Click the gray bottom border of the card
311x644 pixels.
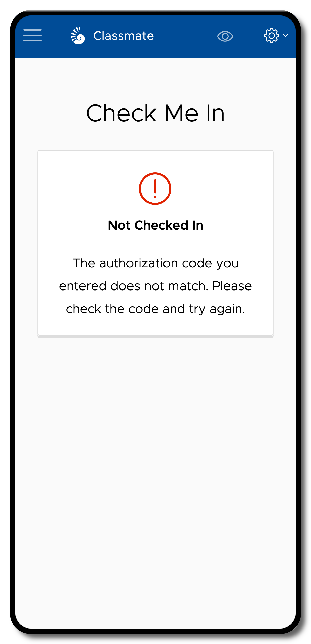pyautogui.click(x=155, y=336)
